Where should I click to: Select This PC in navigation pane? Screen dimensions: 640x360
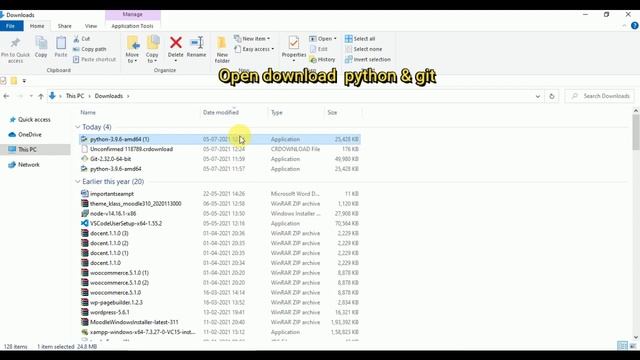pos(27,150)
